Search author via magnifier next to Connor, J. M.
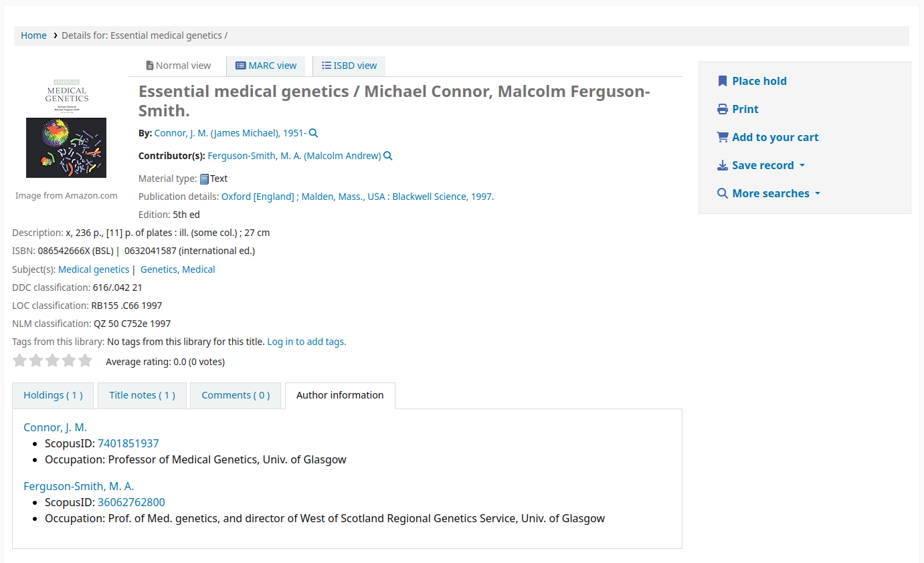 point(313,132)
